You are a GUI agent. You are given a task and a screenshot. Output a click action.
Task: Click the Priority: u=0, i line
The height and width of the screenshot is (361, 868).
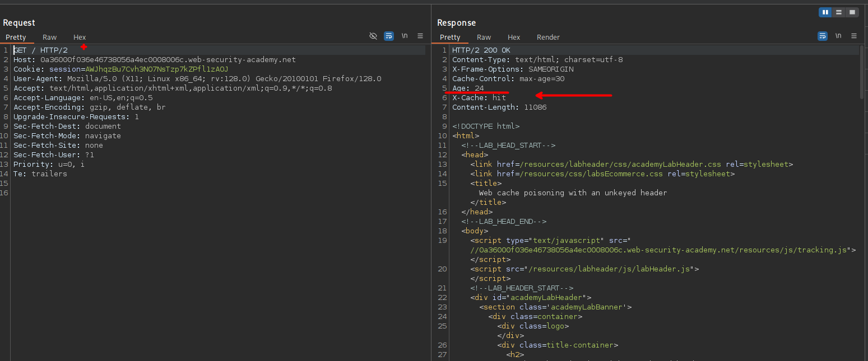(x=49, y=165)
